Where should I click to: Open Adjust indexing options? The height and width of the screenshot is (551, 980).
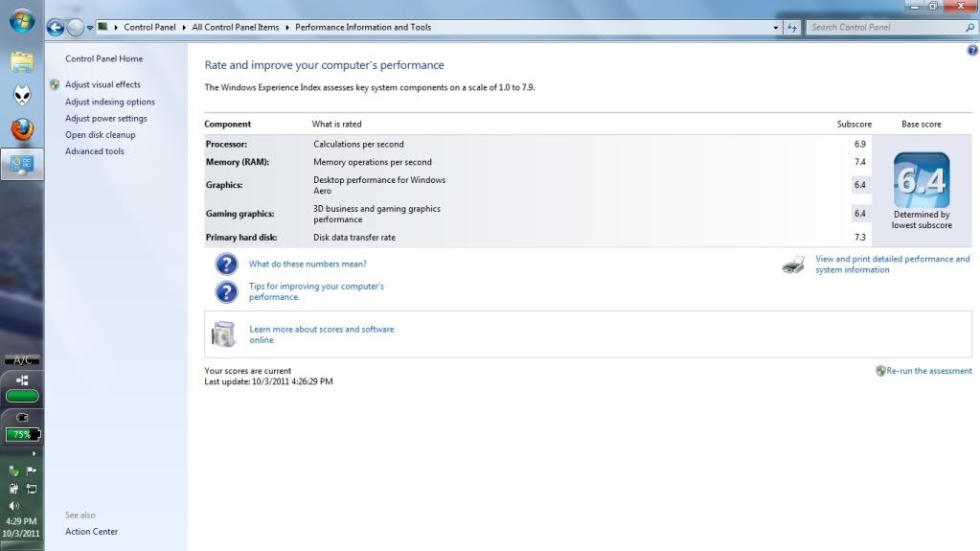110,102
